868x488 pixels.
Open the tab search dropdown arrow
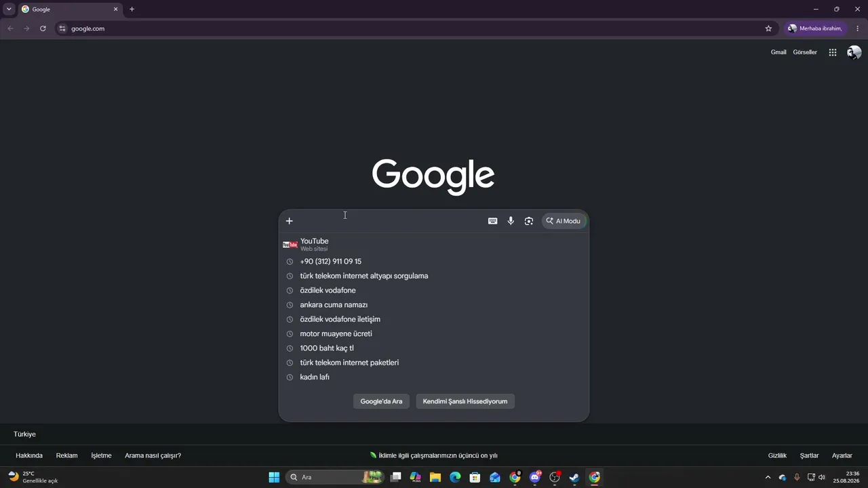pyautogui.click(x=9, y=9)
